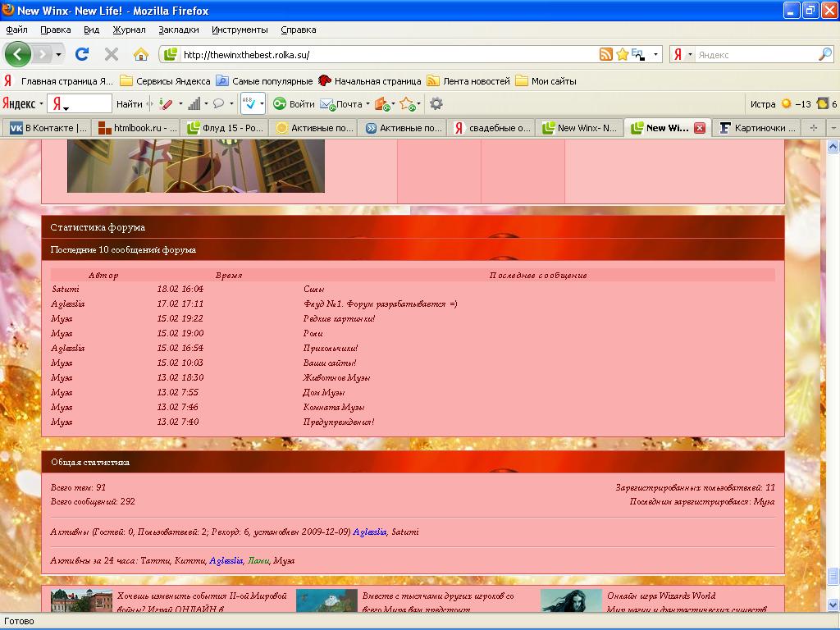This screenshot has width=840, height=630.
Task: Open Yandex bar settings gear icon
Action: [436, 104]
